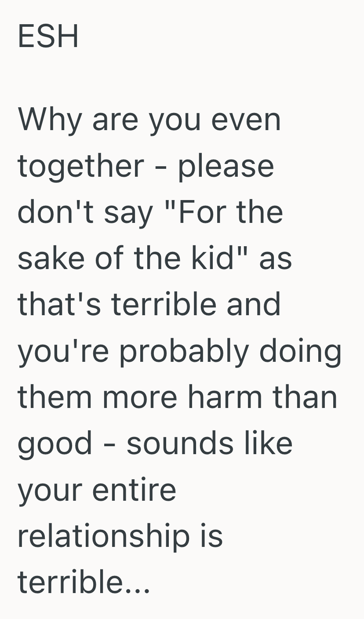This screenshot has width=364, height=619.
Task: Click the ESH verdict text
Action: (x=48, y=36)
